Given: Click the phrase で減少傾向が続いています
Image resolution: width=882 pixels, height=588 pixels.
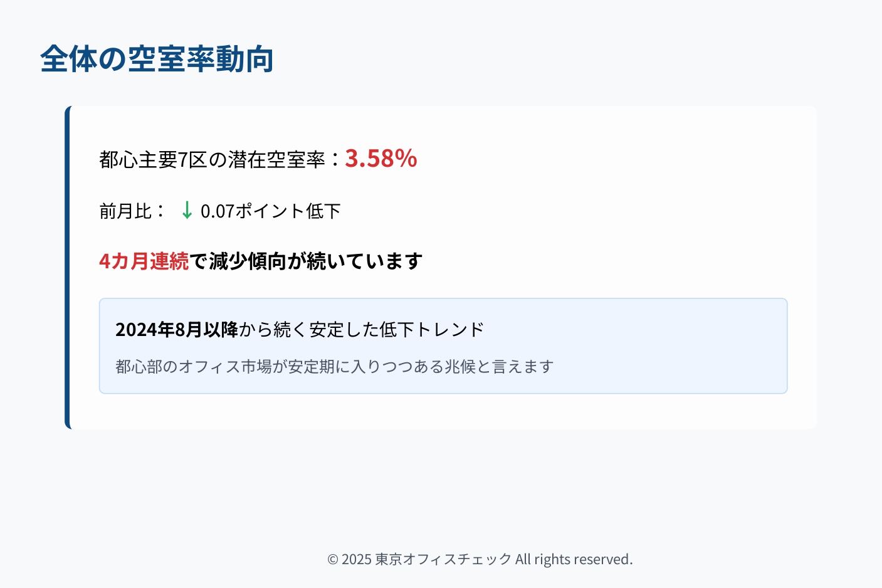Looking at the screenshot, I should 306,261.
